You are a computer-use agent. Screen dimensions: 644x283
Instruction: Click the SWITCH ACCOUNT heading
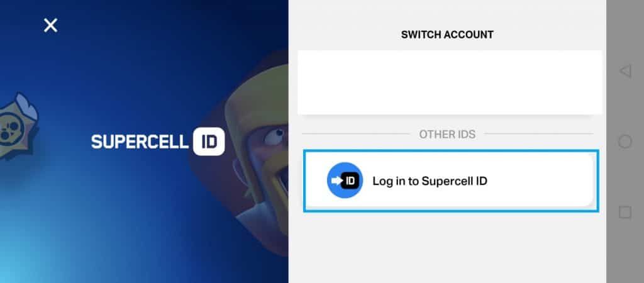point(447,35)
